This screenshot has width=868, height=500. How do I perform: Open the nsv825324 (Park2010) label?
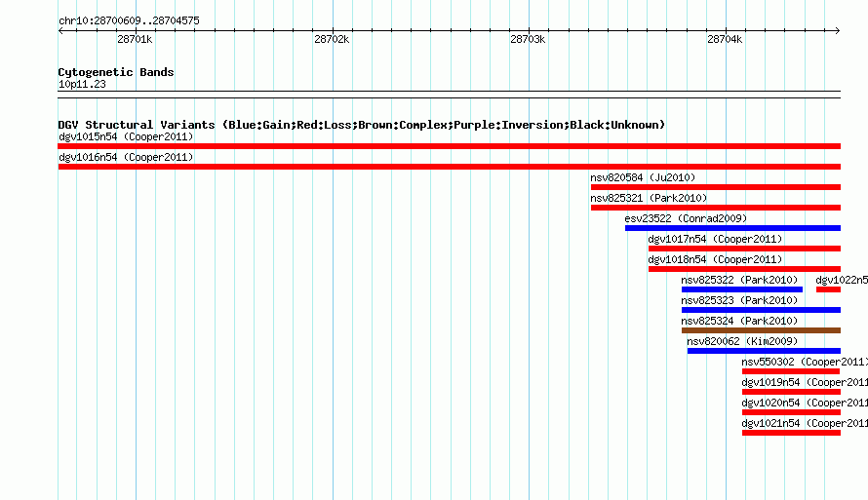[x=739, y=321]
